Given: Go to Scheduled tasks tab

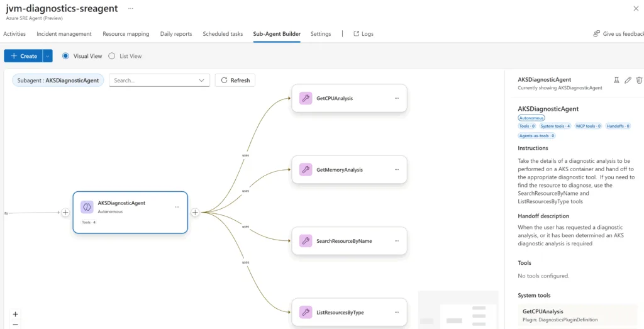Looking at the screenshot, I should click(223, 34).
